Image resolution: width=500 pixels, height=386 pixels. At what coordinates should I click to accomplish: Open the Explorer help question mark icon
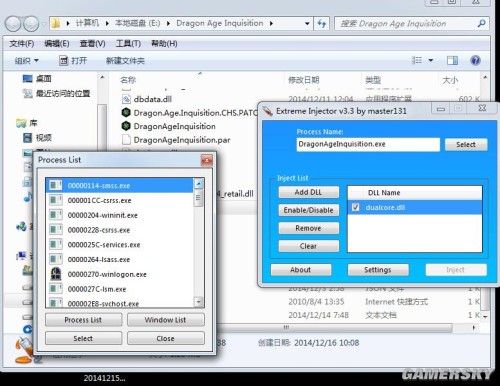(475, 60)
